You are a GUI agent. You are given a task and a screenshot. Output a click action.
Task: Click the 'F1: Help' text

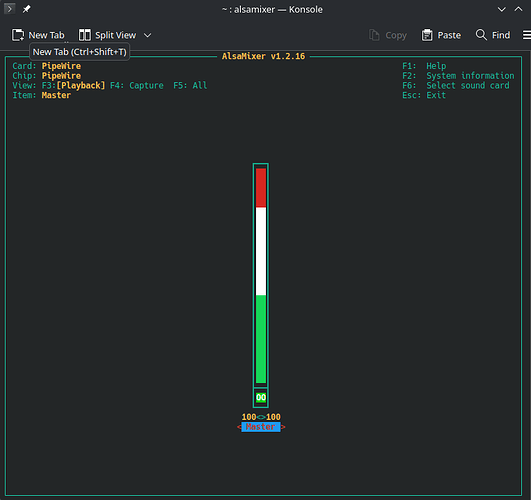coord(424,66)
